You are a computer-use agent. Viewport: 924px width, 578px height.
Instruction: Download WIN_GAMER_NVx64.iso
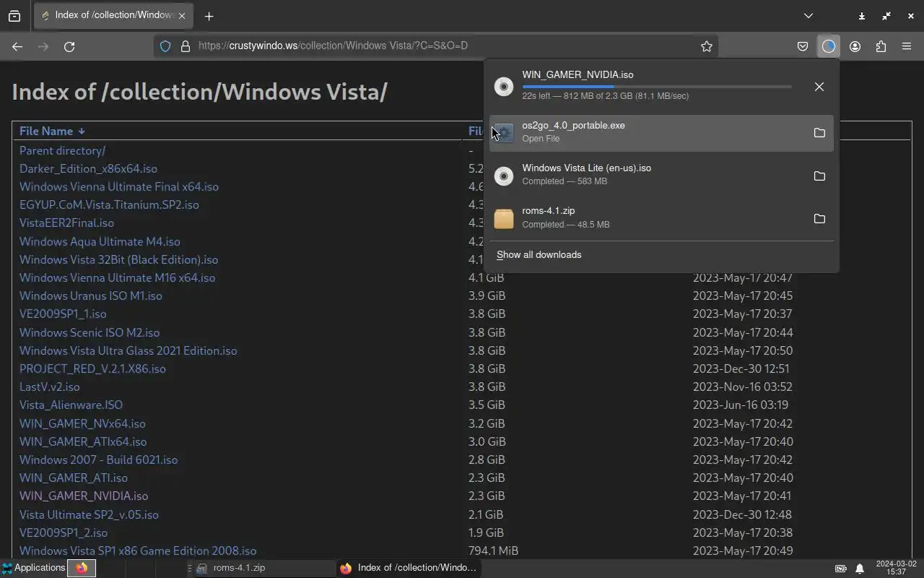(82, 423)
